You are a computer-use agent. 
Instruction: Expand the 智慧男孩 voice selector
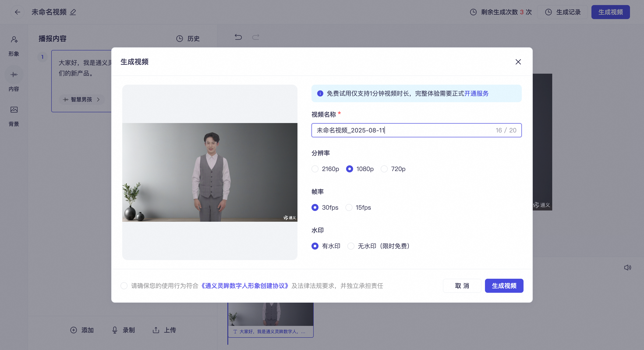[x=81, y=99]
